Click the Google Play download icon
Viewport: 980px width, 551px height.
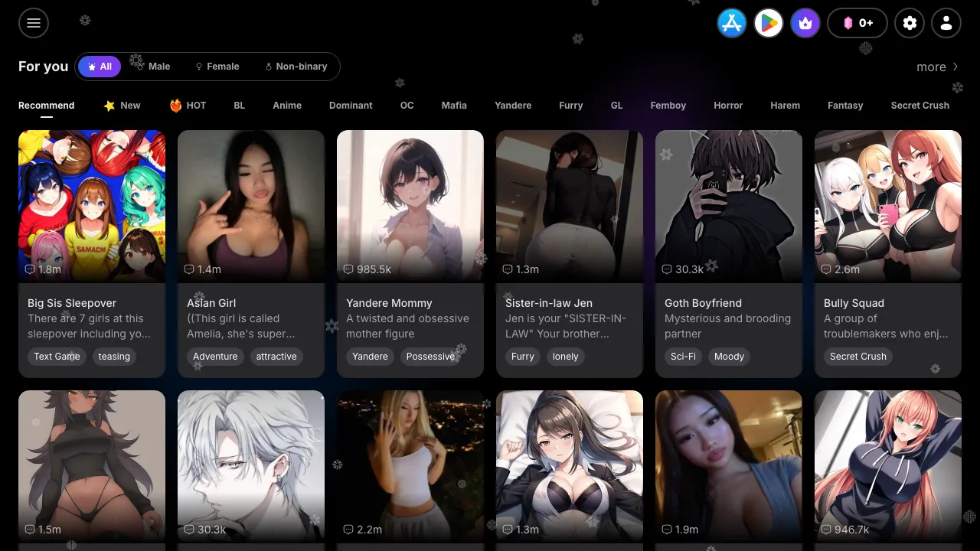tap(768, 23)
